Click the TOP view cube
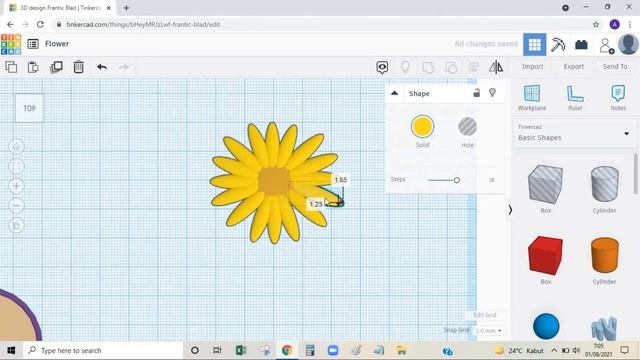 coord(29,108)
